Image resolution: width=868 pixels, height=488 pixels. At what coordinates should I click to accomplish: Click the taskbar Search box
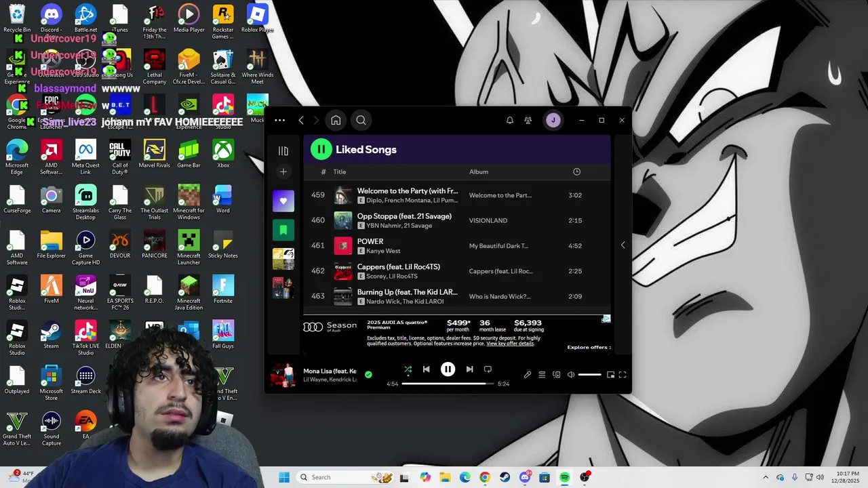(x=346, y=477)
